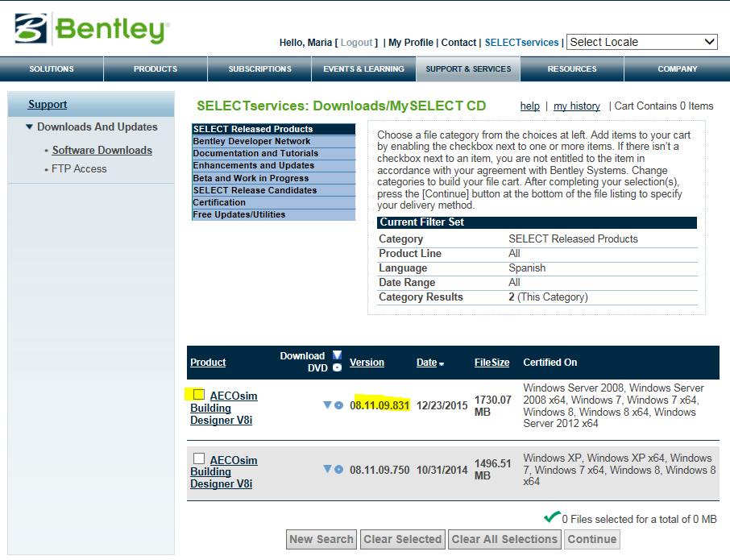This screenshot has height=560, width=730.
Task: Open Support & Services menu
Action: pyautogui.click(x=468, y=69)
